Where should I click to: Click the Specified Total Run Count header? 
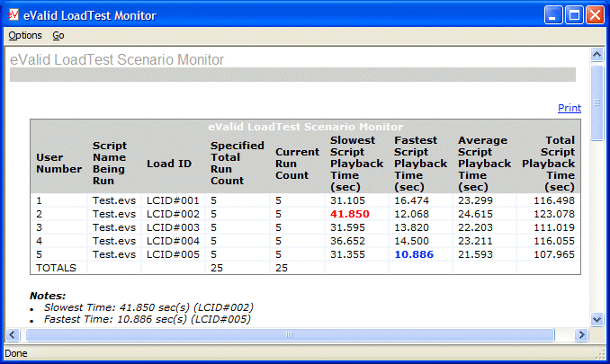238,164
